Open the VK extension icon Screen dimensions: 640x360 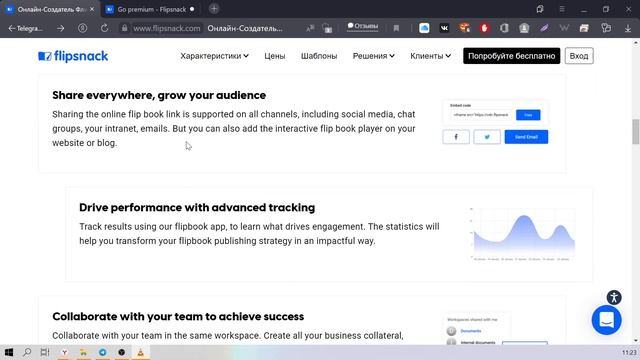[444, 28]
